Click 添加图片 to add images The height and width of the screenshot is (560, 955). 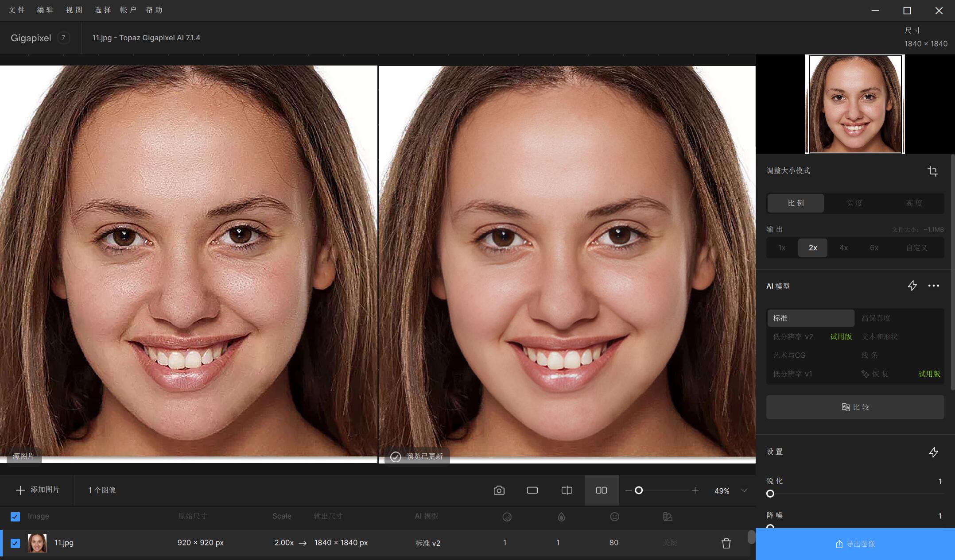coord(38,490)
